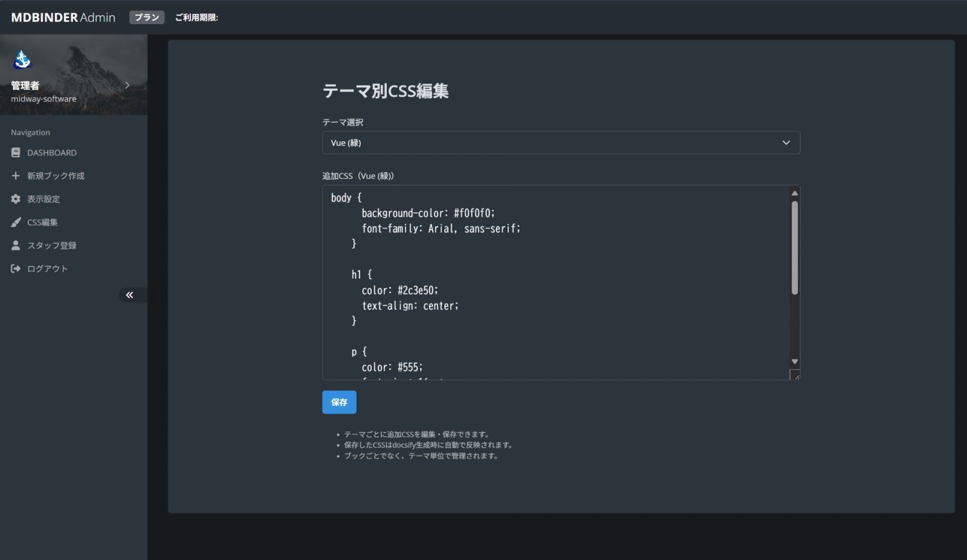Click the brush icon for CSS編集
The height and width of the screenshot is (560, 967).
tap(16, 222)
